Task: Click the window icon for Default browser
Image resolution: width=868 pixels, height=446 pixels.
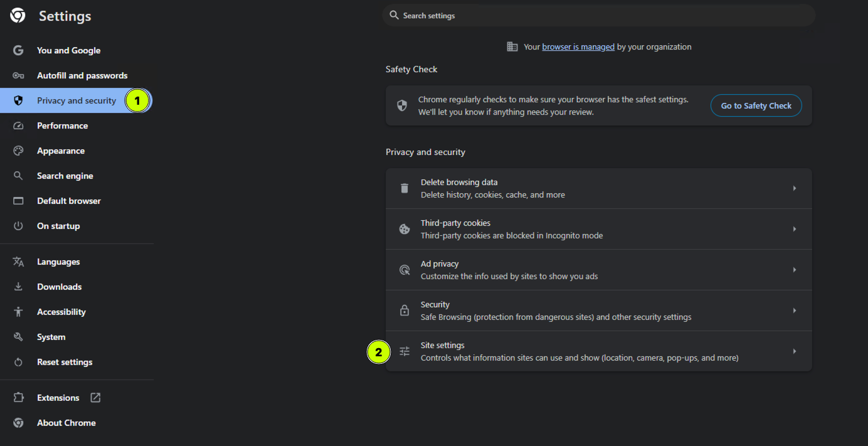Action: point(18,201)
